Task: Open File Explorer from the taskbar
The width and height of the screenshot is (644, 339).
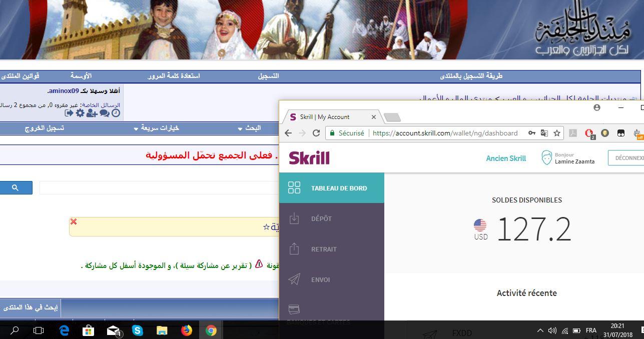Action: point(162,330)
